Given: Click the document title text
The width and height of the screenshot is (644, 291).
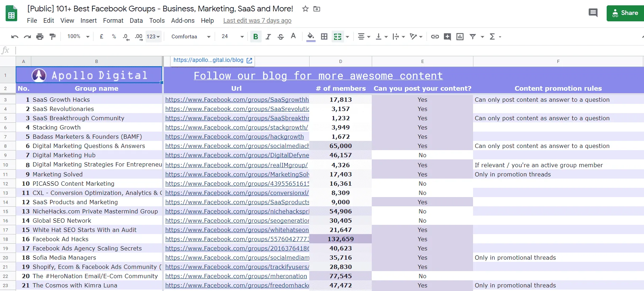Looking at the screenshot, I should (x=160, y=9).
